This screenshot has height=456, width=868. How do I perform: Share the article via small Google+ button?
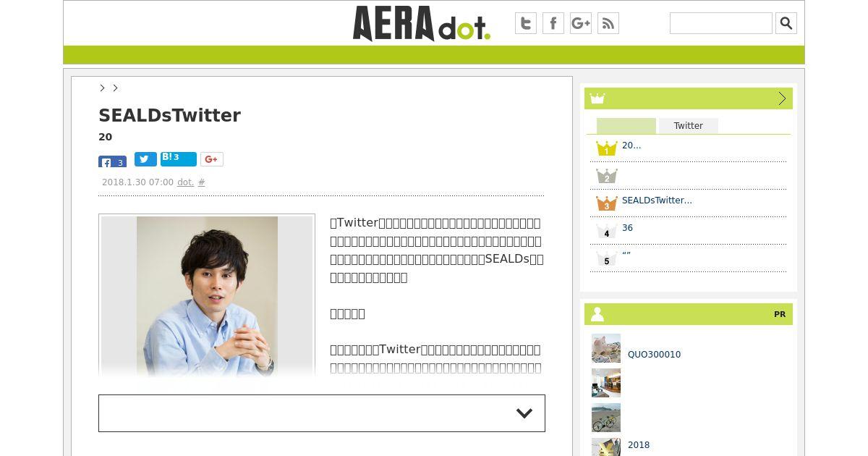point(212,159)
